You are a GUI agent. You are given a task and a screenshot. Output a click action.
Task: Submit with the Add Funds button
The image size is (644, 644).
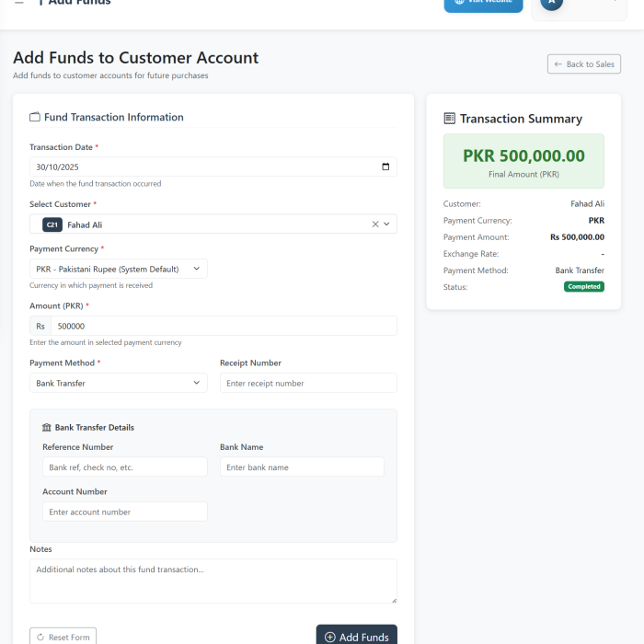click(356, 637)
